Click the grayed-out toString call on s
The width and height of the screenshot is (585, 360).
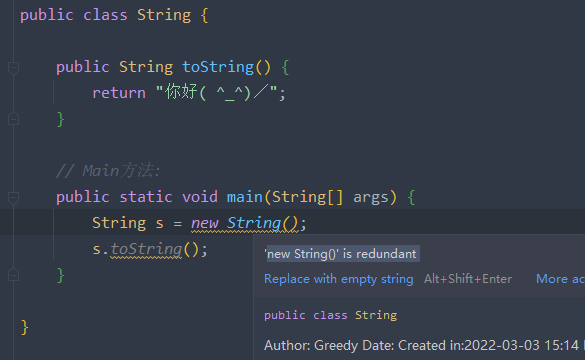pyautogui.click(x=146, y=249)
